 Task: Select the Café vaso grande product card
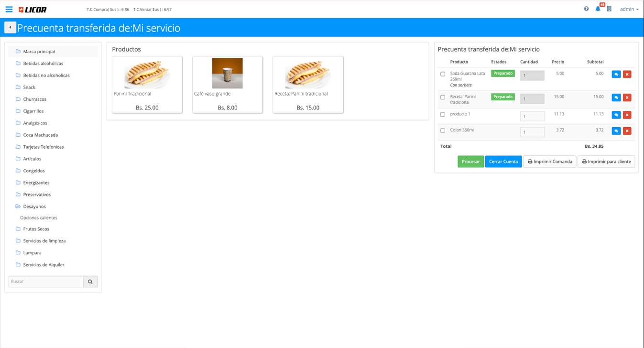tap(227, 85)
